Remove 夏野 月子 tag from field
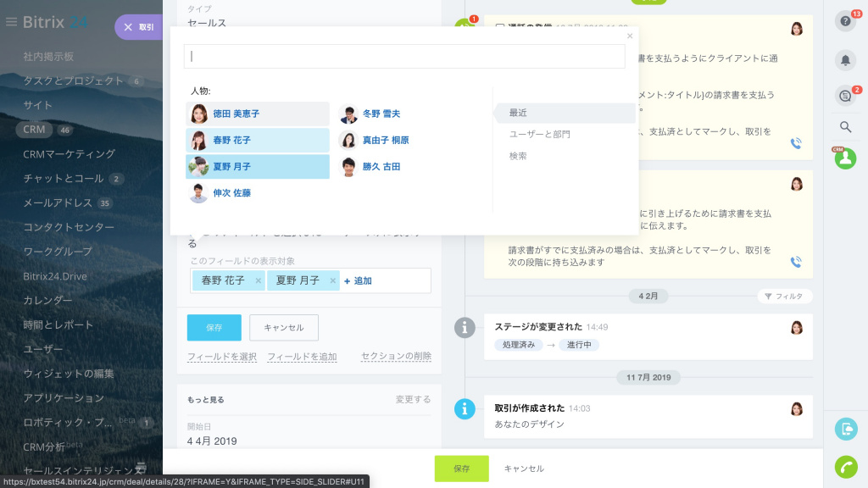The image size is (868, 488). click(332, 280)
